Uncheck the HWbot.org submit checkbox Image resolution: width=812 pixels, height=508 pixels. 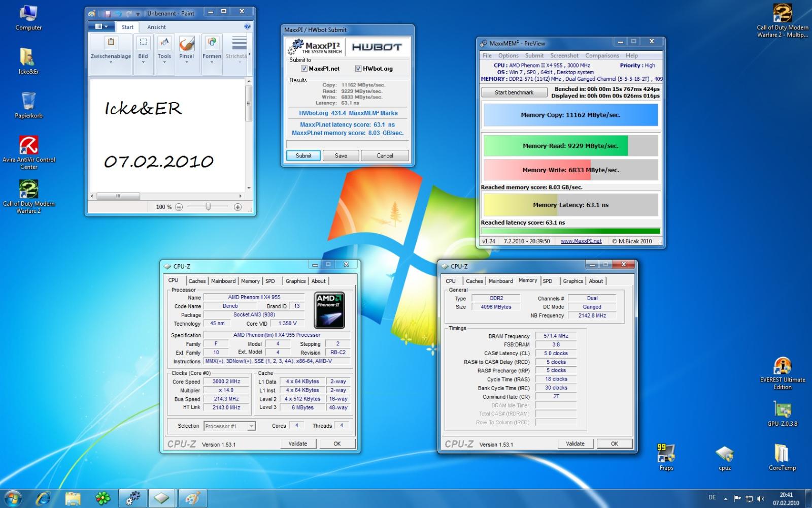coord(358,69)
